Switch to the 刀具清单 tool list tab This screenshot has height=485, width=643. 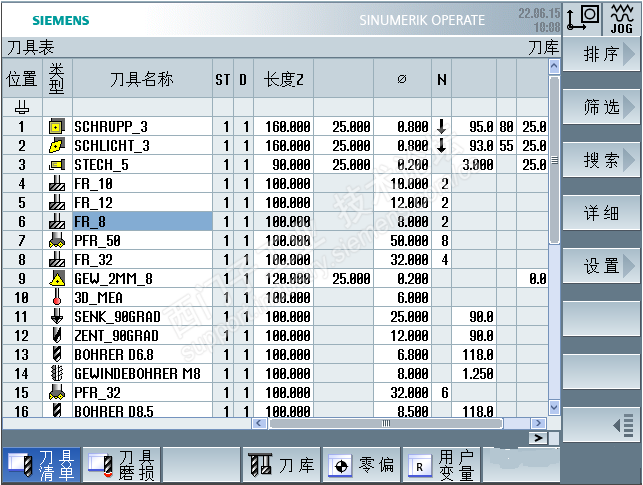coord(42,465)
